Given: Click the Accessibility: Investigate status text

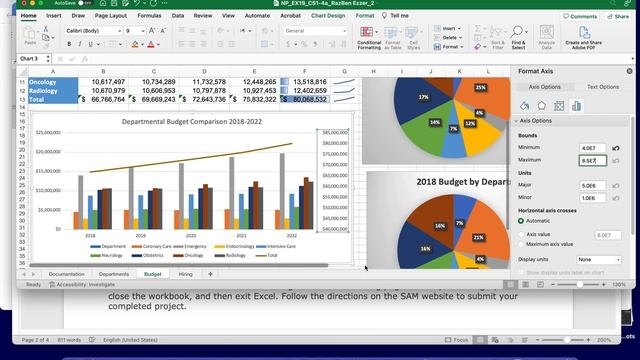Looking at the screenshot, I should coord(82,284).
